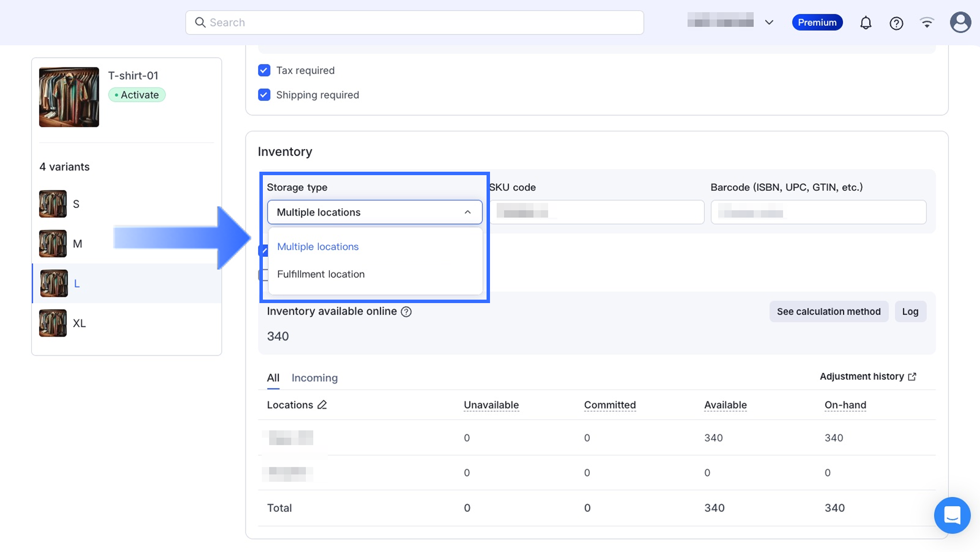Screen dimensions: 980x552
Task: Click the wifi connection status icon
Action: [x=926, y=23]
